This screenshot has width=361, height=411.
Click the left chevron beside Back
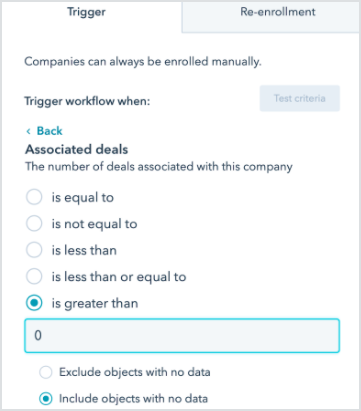28,131
